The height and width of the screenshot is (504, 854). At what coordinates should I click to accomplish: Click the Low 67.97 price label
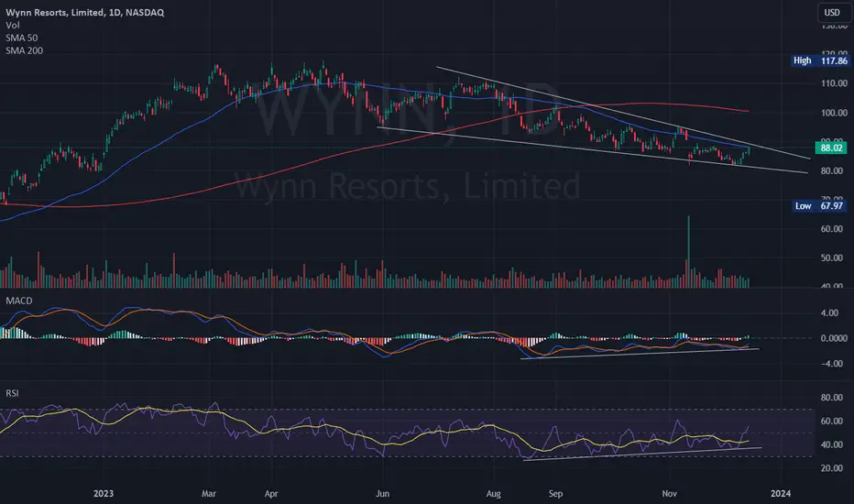pos(820,206)
